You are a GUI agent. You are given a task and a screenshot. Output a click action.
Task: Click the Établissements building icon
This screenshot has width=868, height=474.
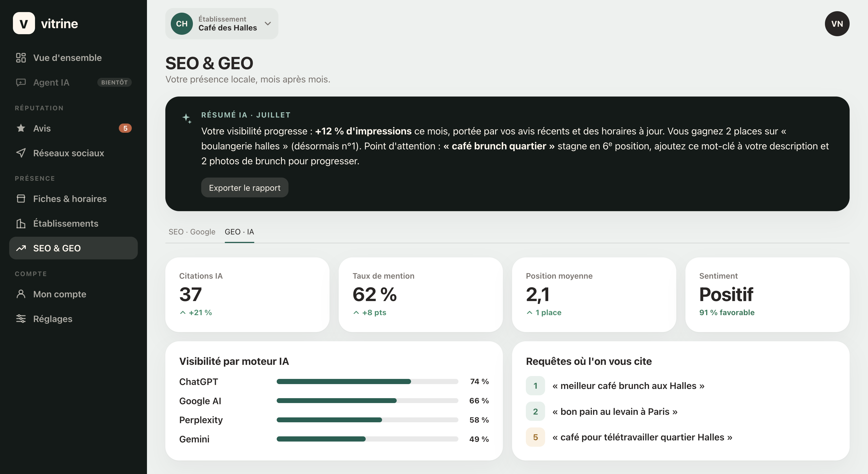pyautogui.click(x=21, y=223)
